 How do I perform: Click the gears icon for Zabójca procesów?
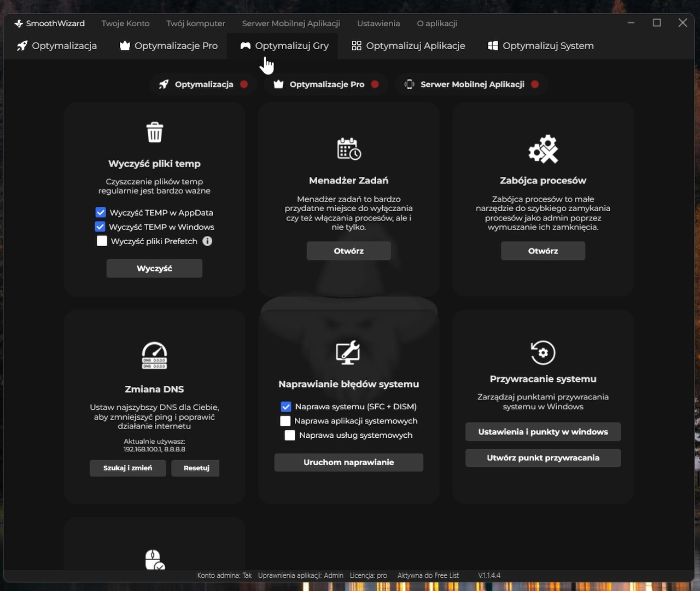pyautogui.click(x=543, y=149)
